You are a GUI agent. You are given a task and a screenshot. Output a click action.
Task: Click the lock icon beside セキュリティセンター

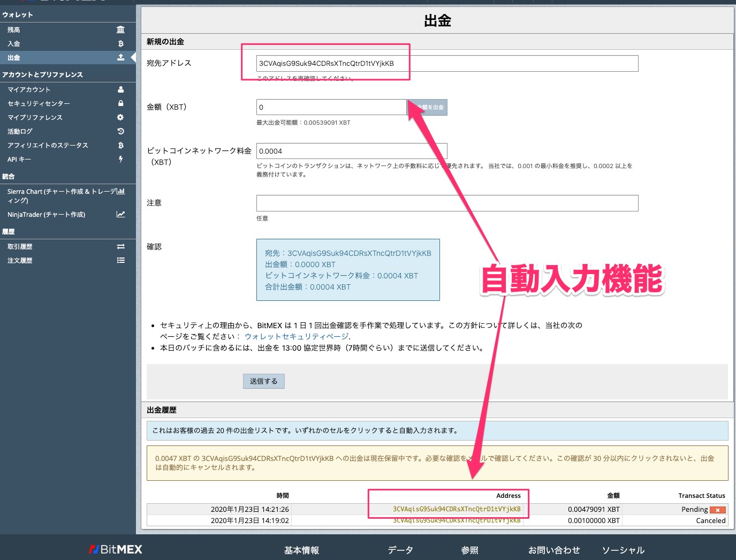click(120, 104)
